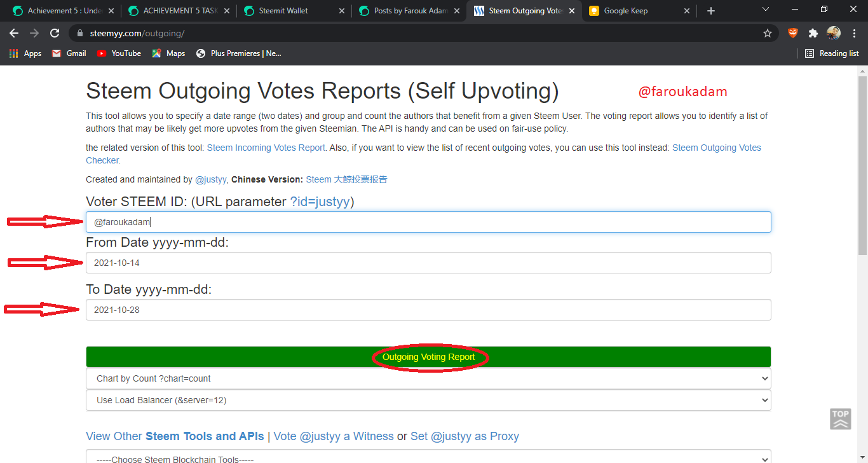868x463 pixels.
Task: Close the Steem Outgoing Votes tab
Action: click(x=572, y=11)
